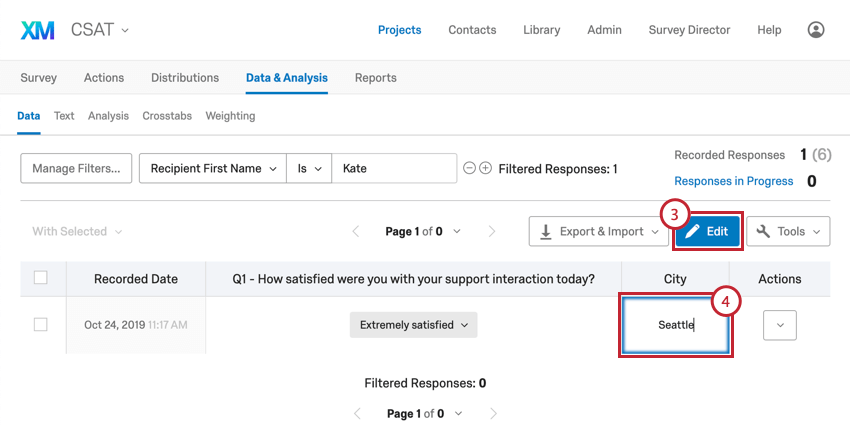Open the Tools wrench menu
Screen dimensions: 850x425
tap(788, 232)
